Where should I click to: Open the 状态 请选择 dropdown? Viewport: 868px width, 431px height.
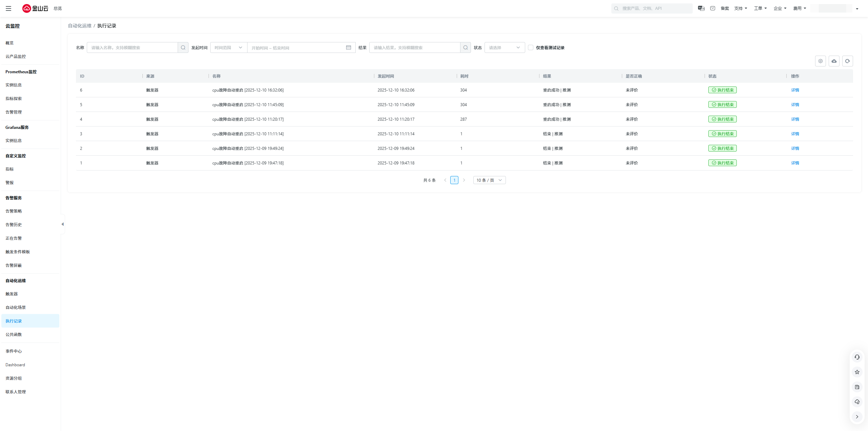pyautogui.click(x=505, y=47)
